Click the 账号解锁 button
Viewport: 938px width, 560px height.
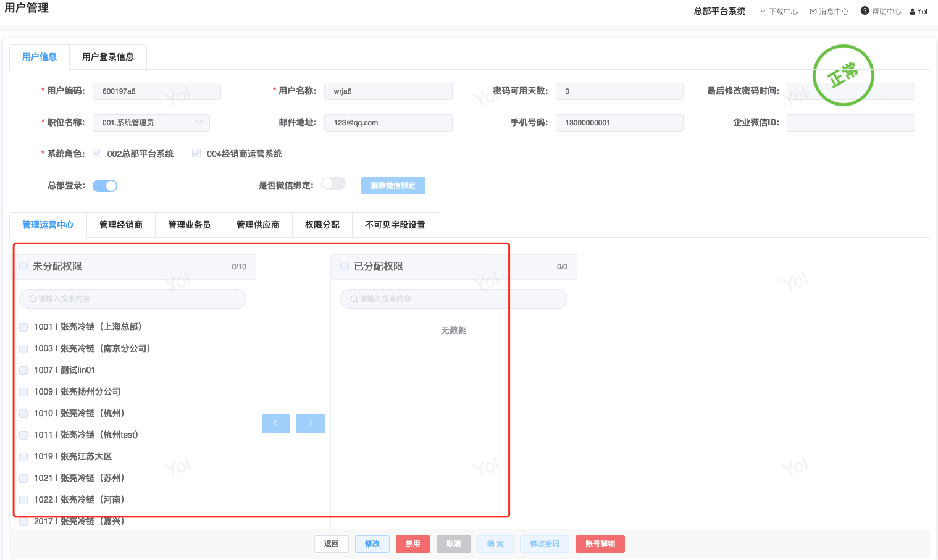[x=600, y=544]
